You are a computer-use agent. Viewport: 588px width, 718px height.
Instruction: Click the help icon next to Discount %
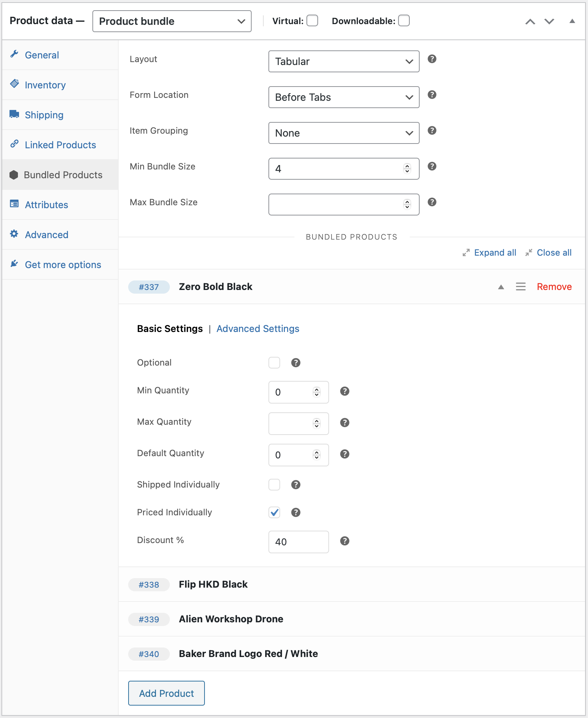(345, 541)
